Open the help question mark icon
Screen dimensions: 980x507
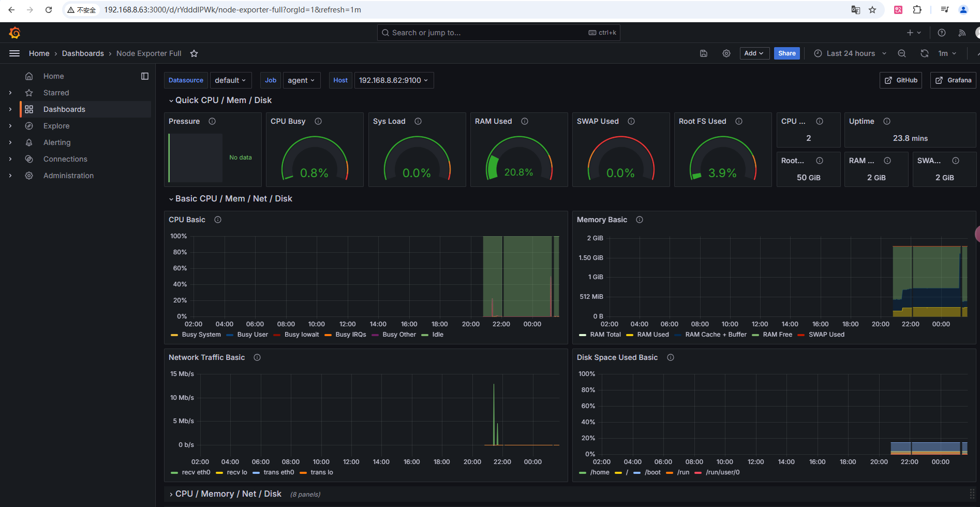point(942,33)
